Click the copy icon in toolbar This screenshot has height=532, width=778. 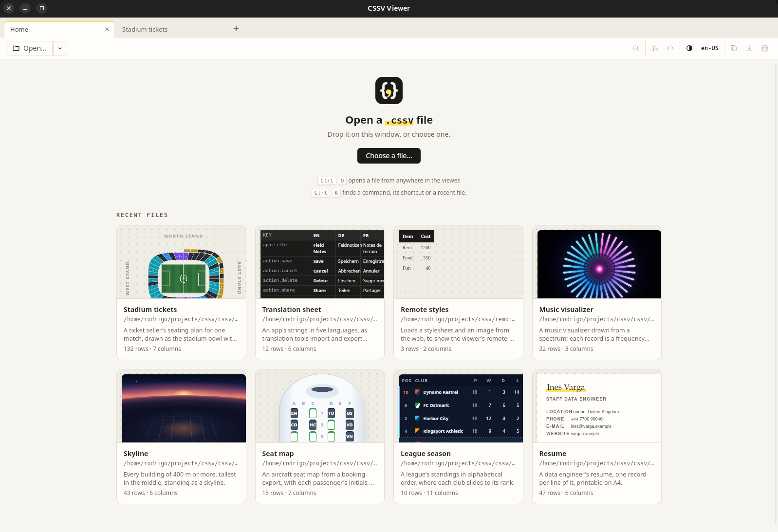point(734,48)
